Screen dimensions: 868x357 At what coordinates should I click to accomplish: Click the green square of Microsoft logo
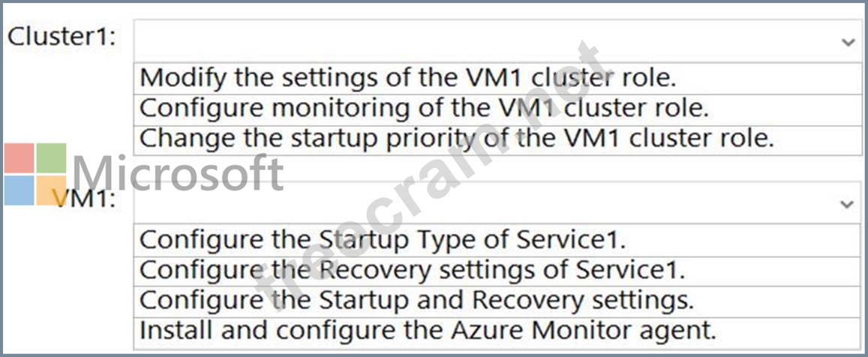[x=52, y=157]
